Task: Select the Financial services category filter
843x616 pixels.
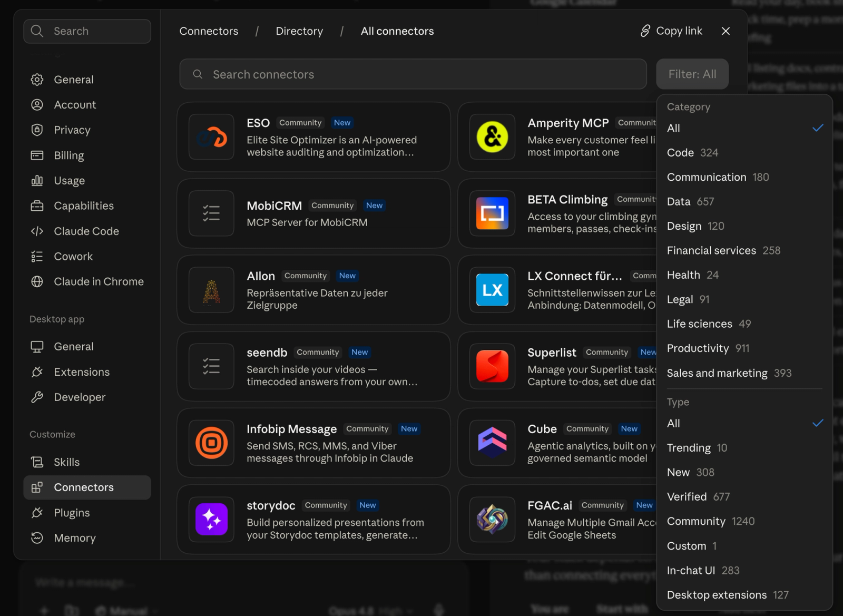Action: pyautogui.click(x=744, y=251)
